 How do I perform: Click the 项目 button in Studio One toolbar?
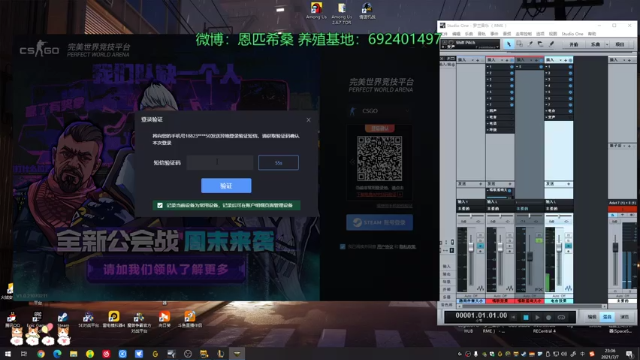click(x=620, y=44)
